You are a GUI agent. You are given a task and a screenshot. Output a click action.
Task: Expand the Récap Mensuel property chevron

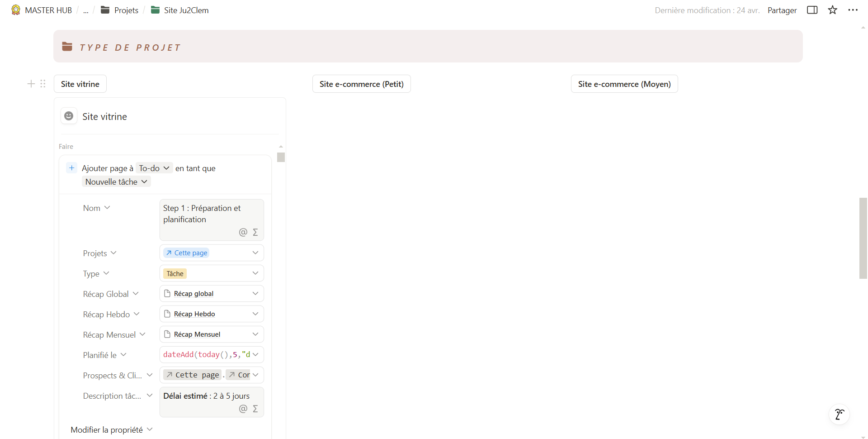(x=142, y=334)
